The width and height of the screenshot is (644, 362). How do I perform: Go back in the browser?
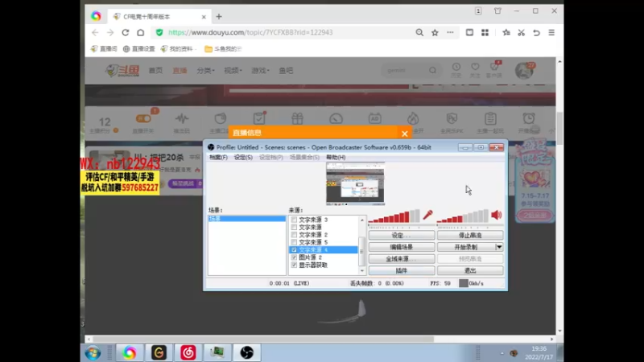(95, 32)
